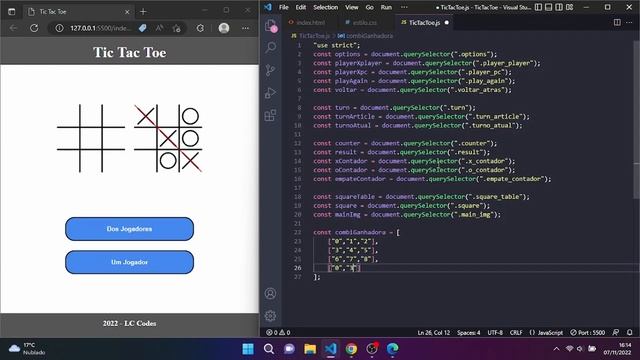
Task: Click the site info icon in address bar
Action: (x=59, y=28)
